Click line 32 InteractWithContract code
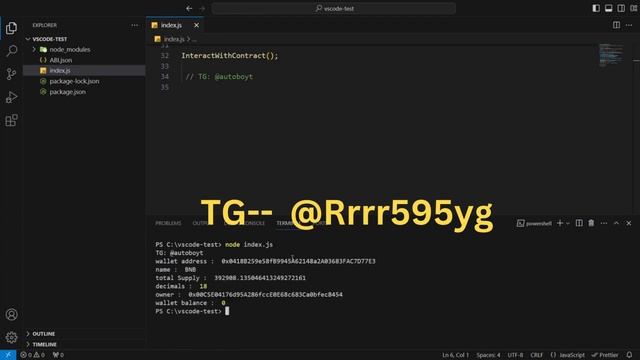The width and height of the screenshot is (640, 360). 230,56
